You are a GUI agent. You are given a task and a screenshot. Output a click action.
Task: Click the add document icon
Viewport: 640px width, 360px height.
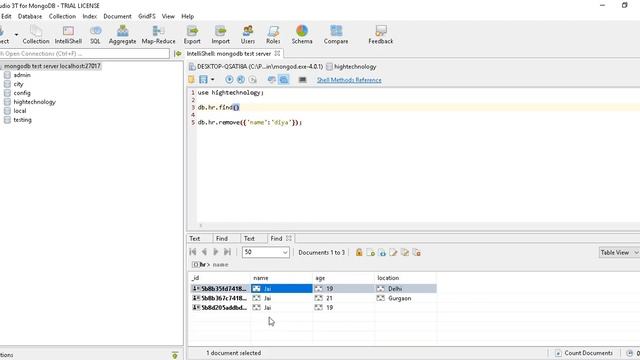[x=371, y=253]
